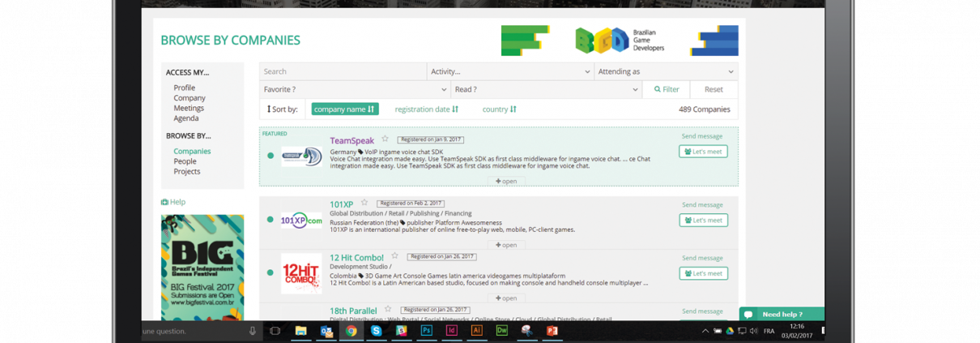
Task: Sort by registration date
Action: tap(426, 109)
